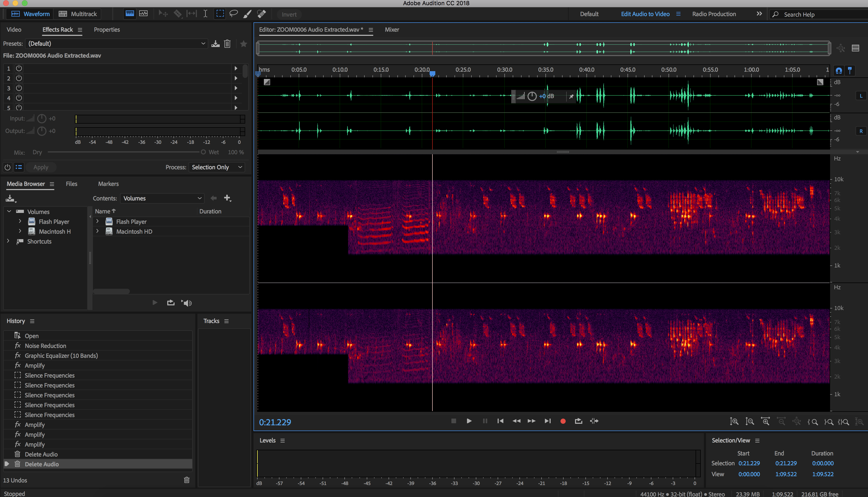Select the Paintbrush Selection tool
This screenshot has width=868, height=497.
coord(247,14)
